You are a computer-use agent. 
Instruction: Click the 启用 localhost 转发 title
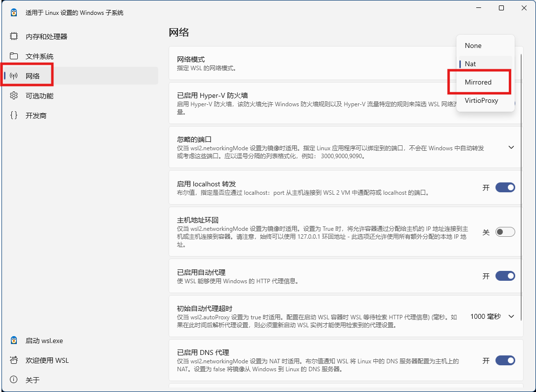[x=207, y=184]
